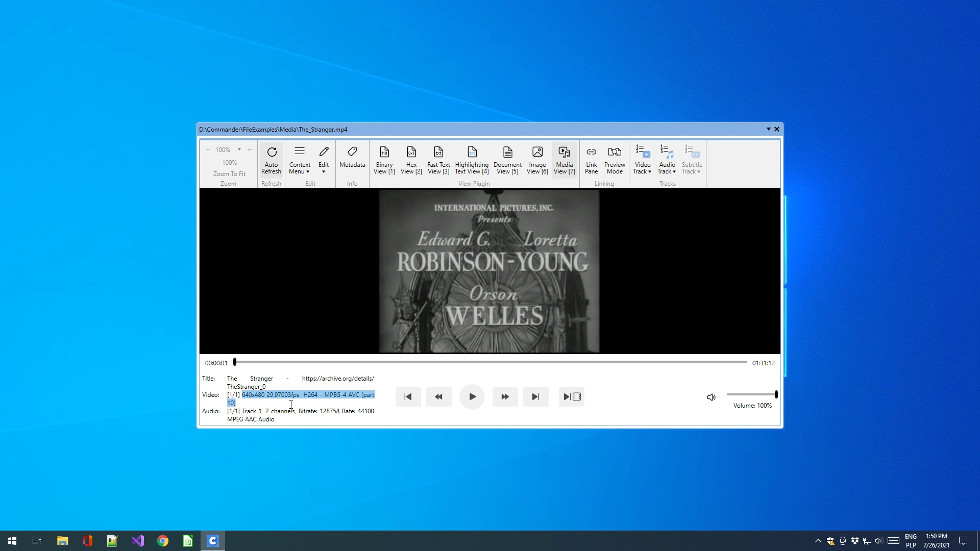Play the video
This screenshot has height=551, width=980.
pyautogui.click(x=472, y=397)
